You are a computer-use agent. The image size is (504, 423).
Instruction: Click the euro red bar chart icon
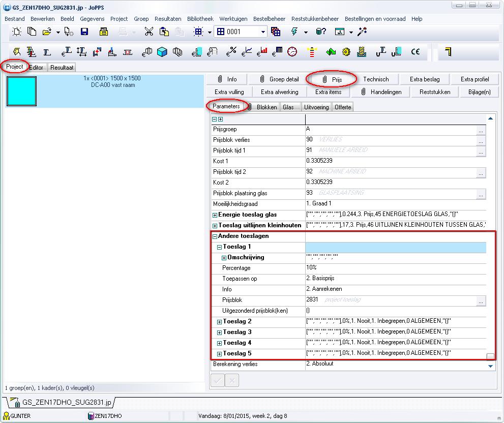[262, 52]
